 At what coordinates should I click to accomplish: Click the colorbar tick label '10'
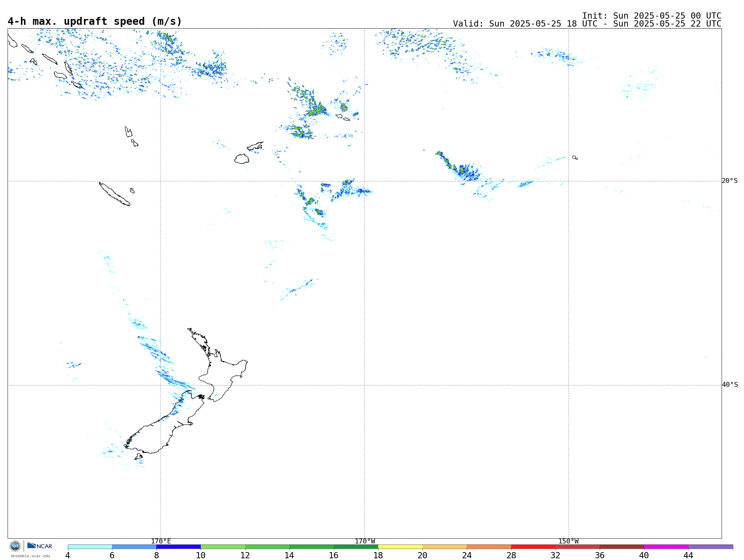pos(201,555)
